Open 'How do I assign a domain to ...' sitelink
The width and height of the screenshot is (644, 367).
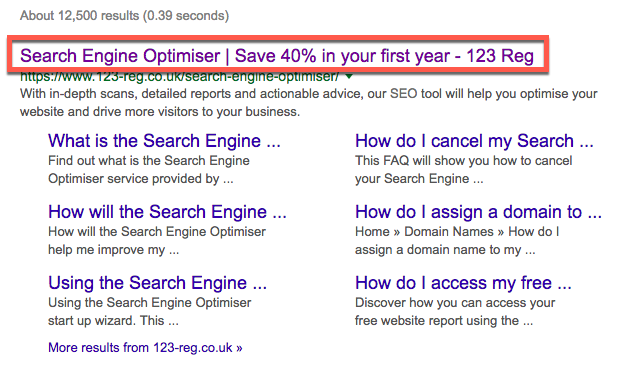pyautogui.click(x=478, y=212)
